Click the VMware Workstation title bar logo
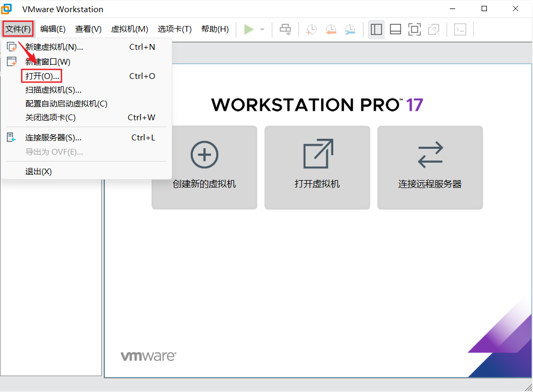 tap(6, 9)
